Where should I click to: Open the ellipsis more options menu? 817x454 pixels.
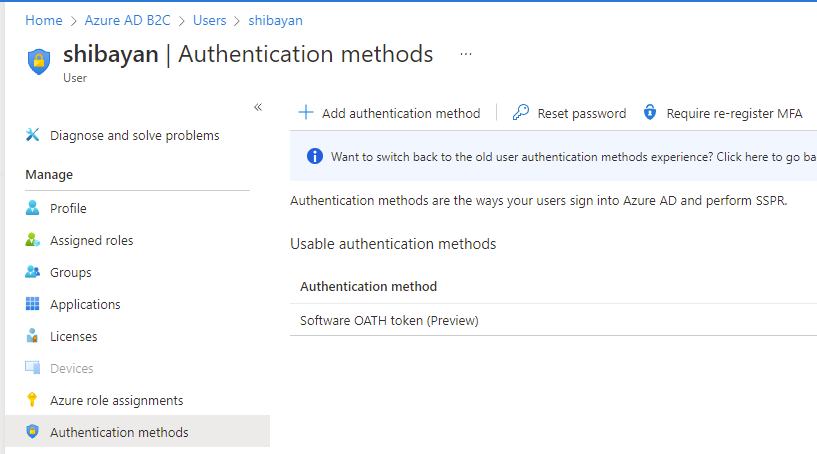coord(466,54)
